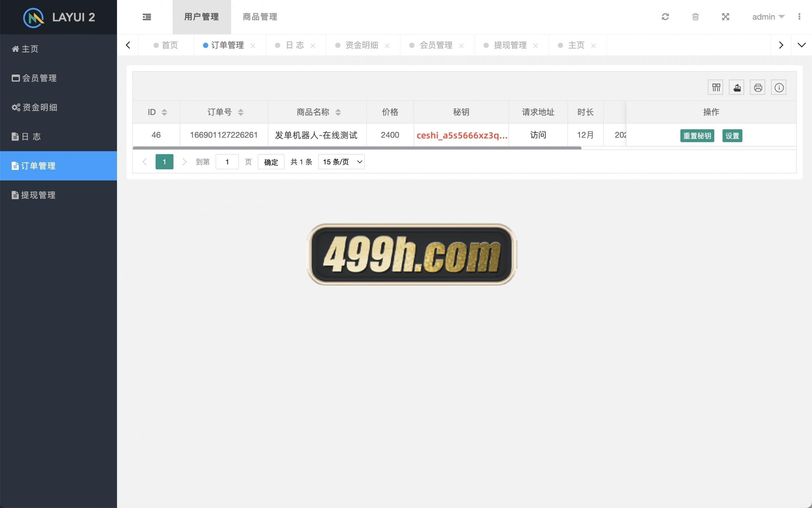This screenshot has height=508, width=812.
Task: Click the LAYUI 2 logo
Action: tap(59, 17)
